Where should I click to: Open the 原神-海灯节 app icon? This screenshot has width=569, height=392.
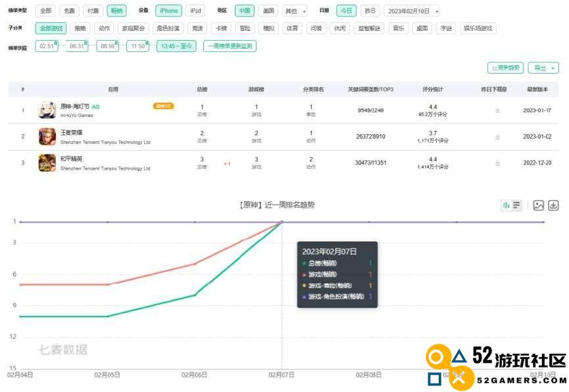[47, 110]
